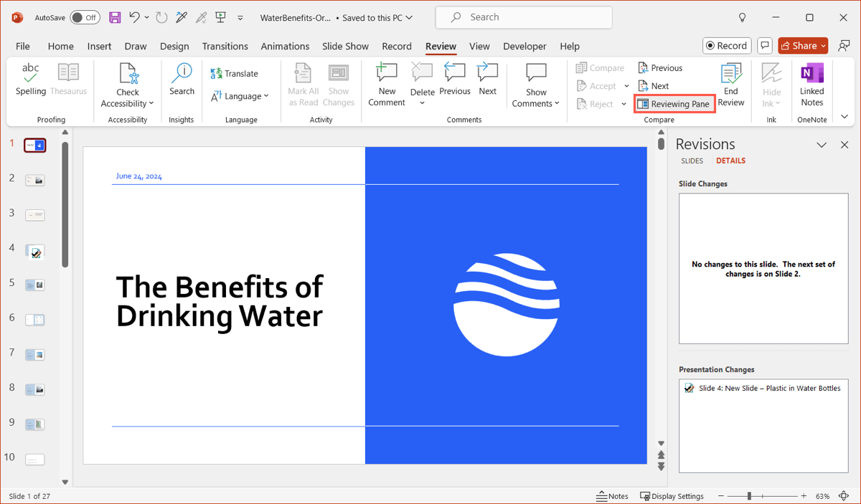Image resolution: width=861 pixels, height=504 pixels.
Task: Toggle the Notes pane in status bar
Action: (612, 496)
